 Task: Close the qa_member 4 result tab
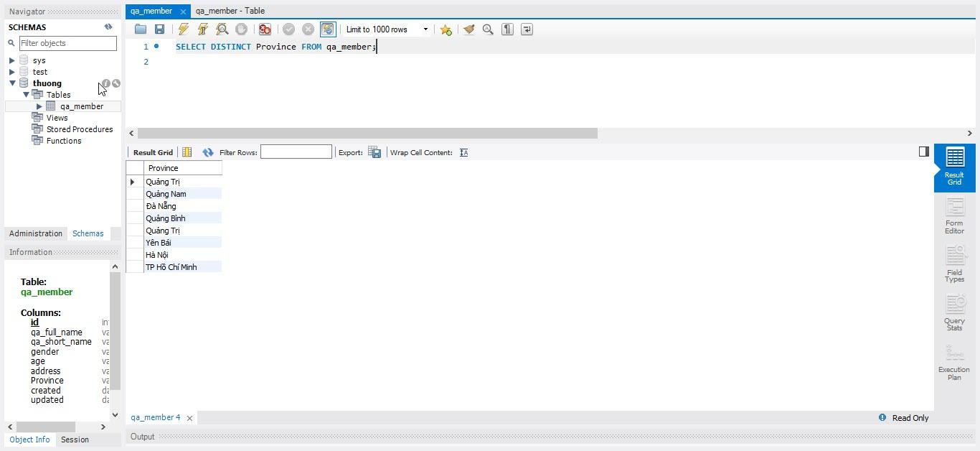(x=189, y=418)
